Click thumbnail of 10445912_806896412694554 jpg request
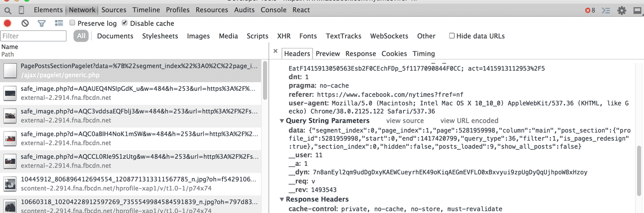 [x=10, y=184]
